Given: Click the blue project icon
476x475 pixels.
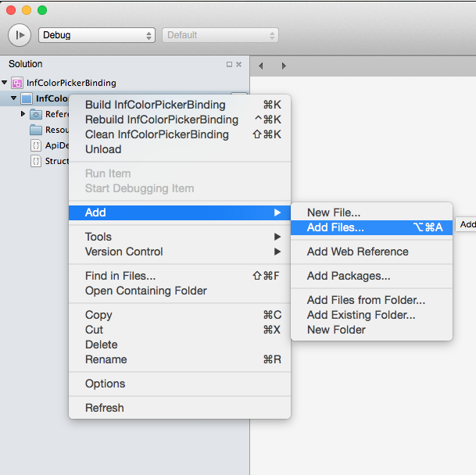Looking at the screenshot, I should (x=27, y=98).
